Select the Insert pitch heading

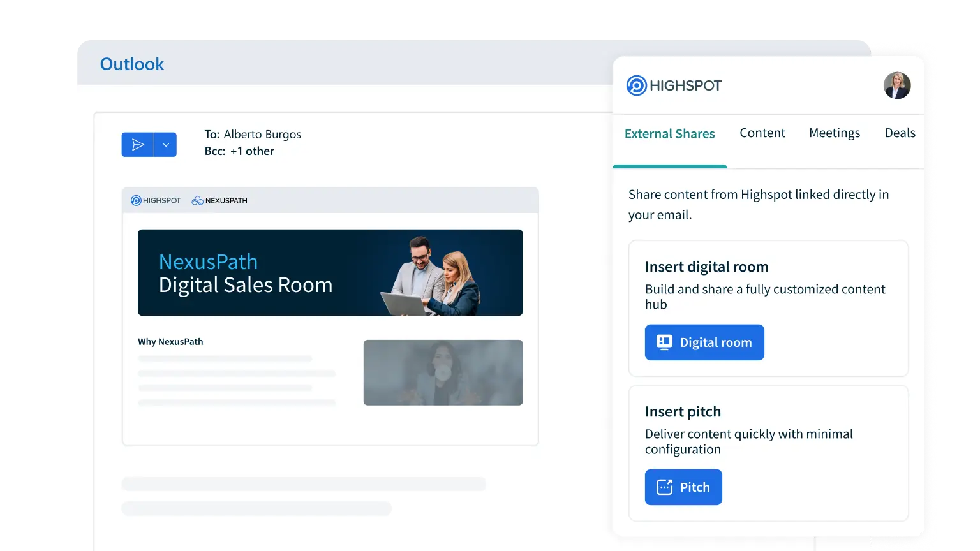[x=683, y=412]
